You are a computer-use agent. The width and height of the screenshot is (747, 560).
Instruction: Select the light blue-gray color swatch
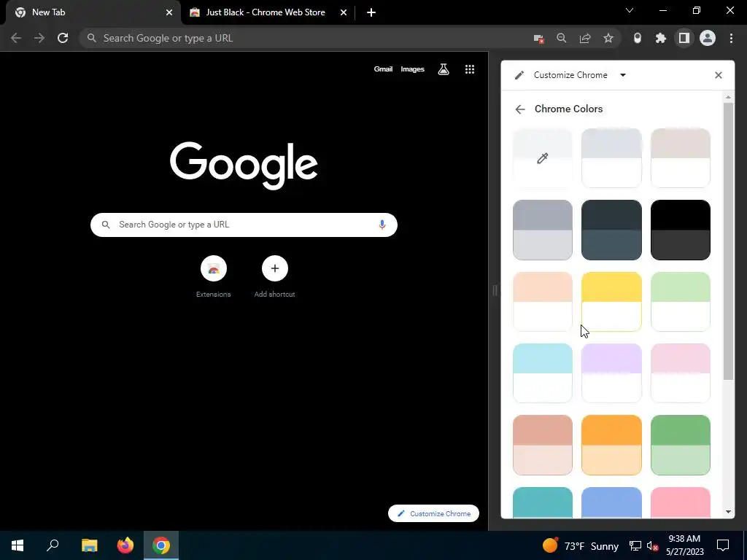pyautogui.click(x=611, y=158)
